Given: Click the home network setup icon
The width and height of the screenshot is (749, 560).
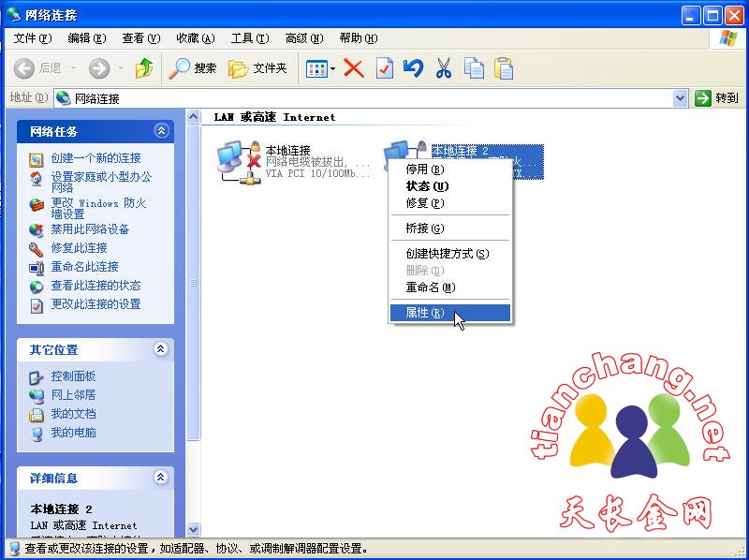Looking at the screenshot, I should 37,179.
